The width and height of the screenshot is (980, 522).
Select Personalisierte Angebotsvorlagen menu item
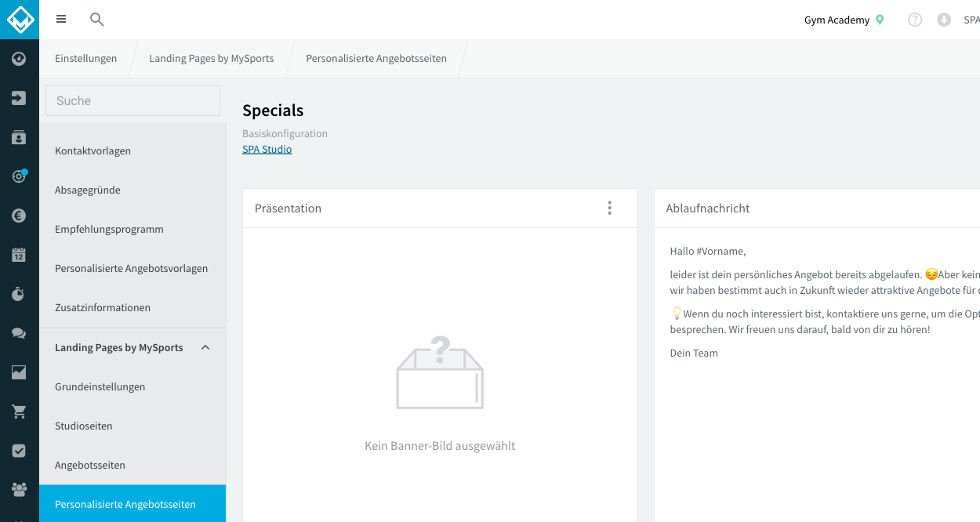pos(132,268)
